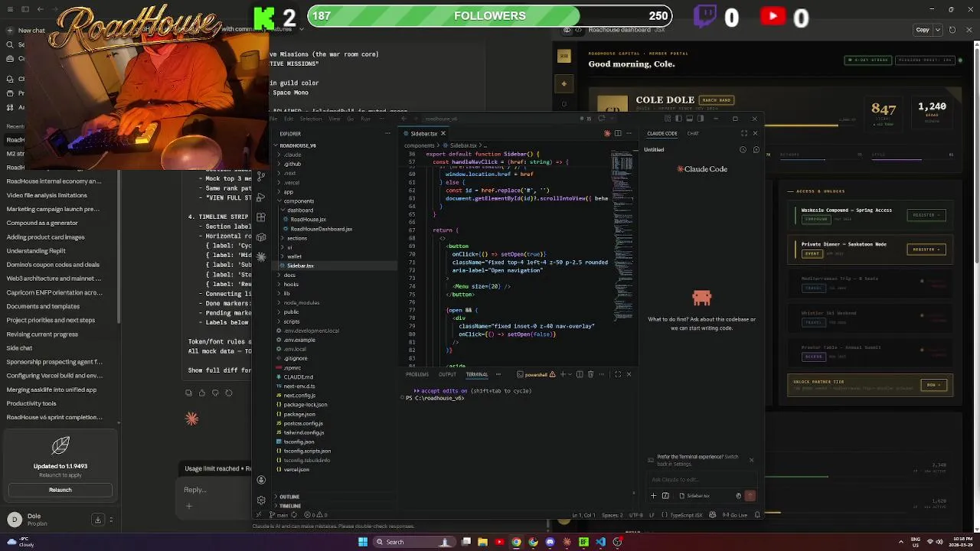The height and width of the screenshot is (551, 980).
Task: Split the powershell terminal
Action: pos(580,374)
